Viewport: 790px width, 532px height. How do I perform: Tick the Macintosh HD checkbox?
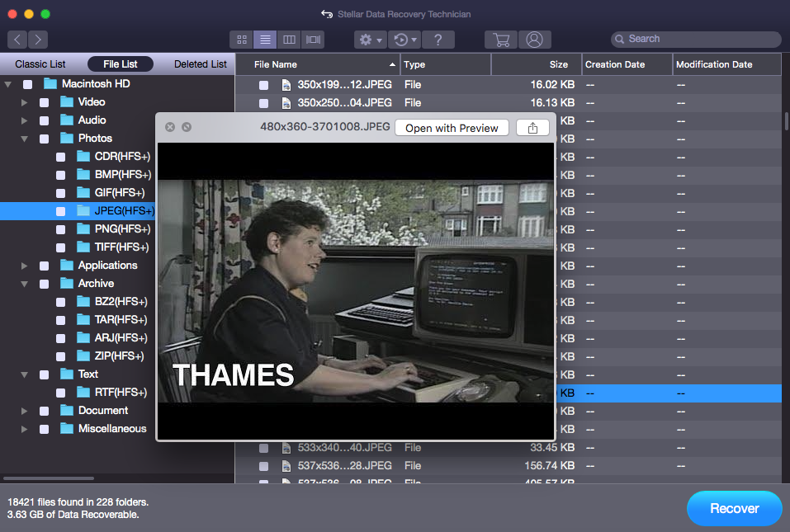(x=28, y=85)
